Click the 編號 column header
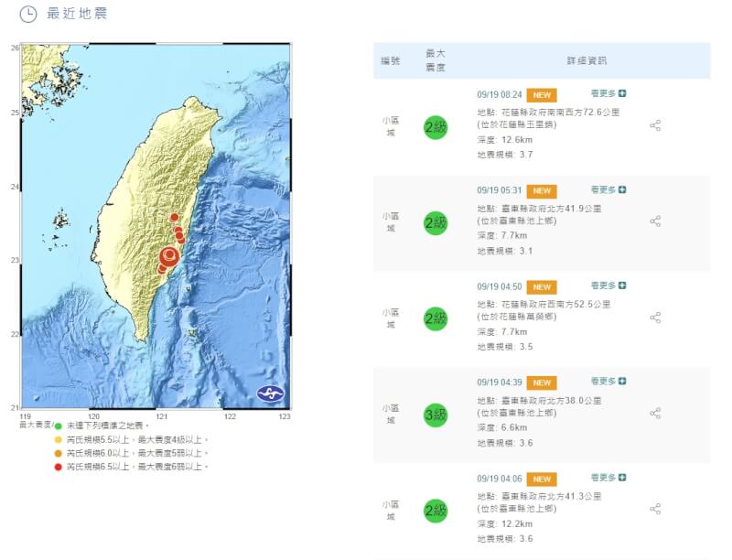The image size is (732, 560). pos(391,60)
